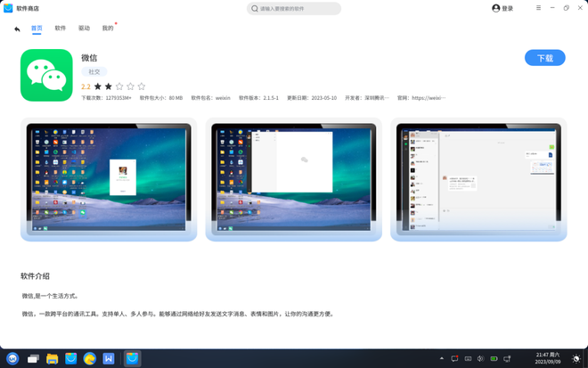Click the back arrow icon
Viewport: 588px width, 368px height.
[x=17, y=29]
